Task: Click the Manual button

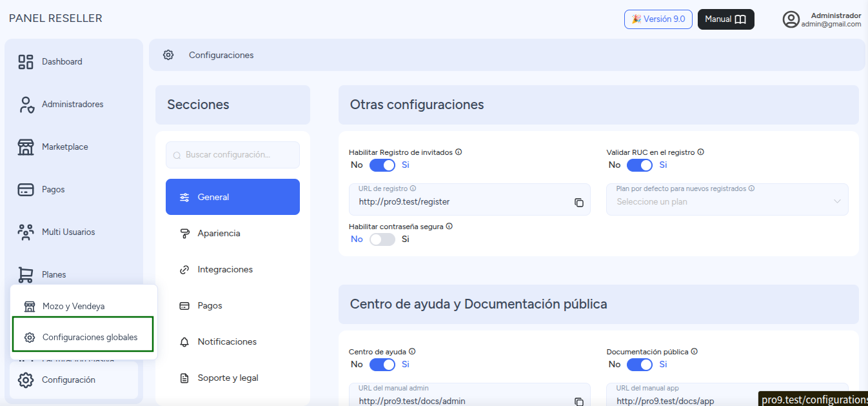Action: coord(726,19)
